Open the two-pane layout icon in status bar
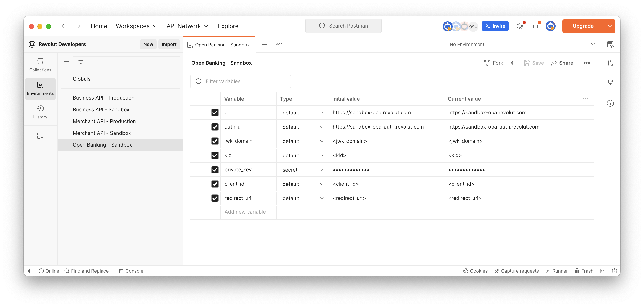644x307 pixels. tap(603, 271)
